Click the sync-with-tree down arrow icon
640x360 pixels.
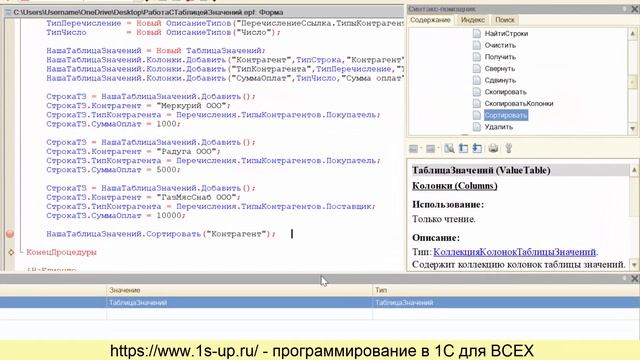477,148
